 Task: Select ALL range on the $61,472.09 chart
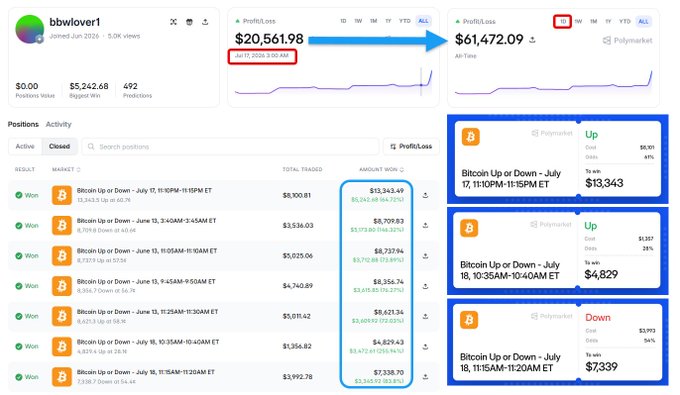click(x=644, y=21)
